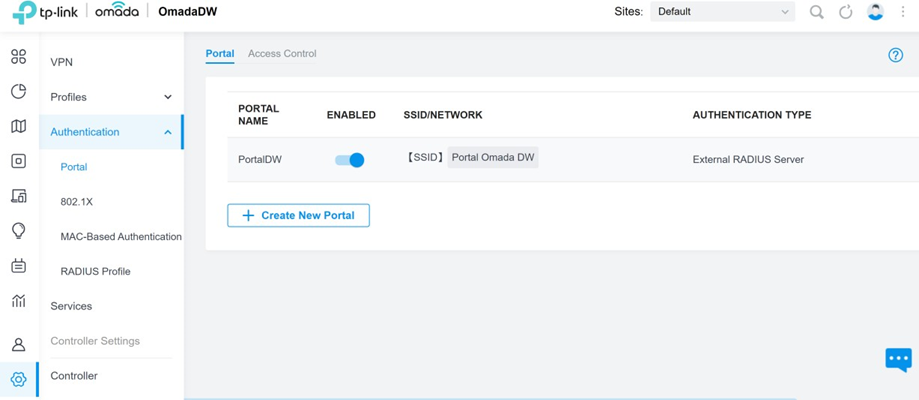Click the Portal Omada DW SSID tag
The image size is (919, 400).
point(493,158)
